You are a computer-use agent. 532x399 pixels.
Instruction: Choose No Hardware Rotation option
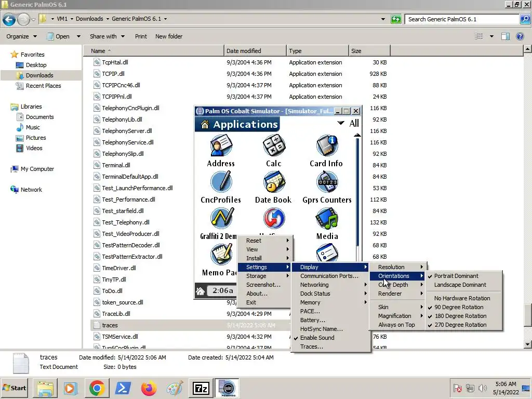point(464,298)
